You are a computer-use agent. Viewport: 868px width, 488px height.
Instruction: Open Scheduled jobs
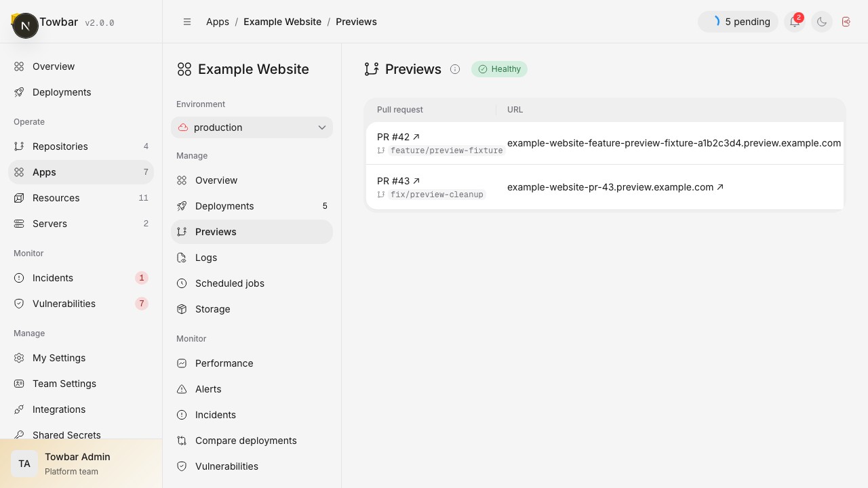[x=252, y=283]
